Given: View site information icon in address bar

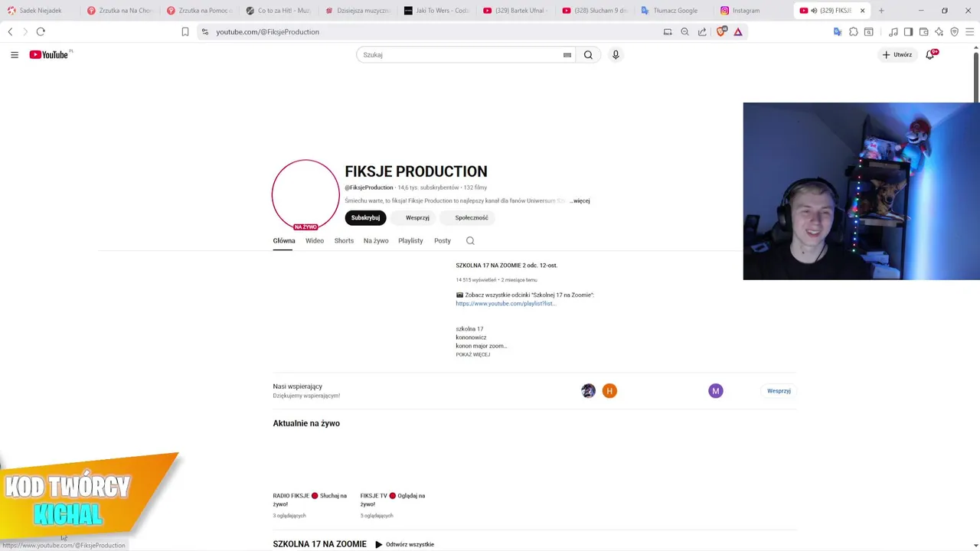Looking at the screenshot, I should point(204,31).
